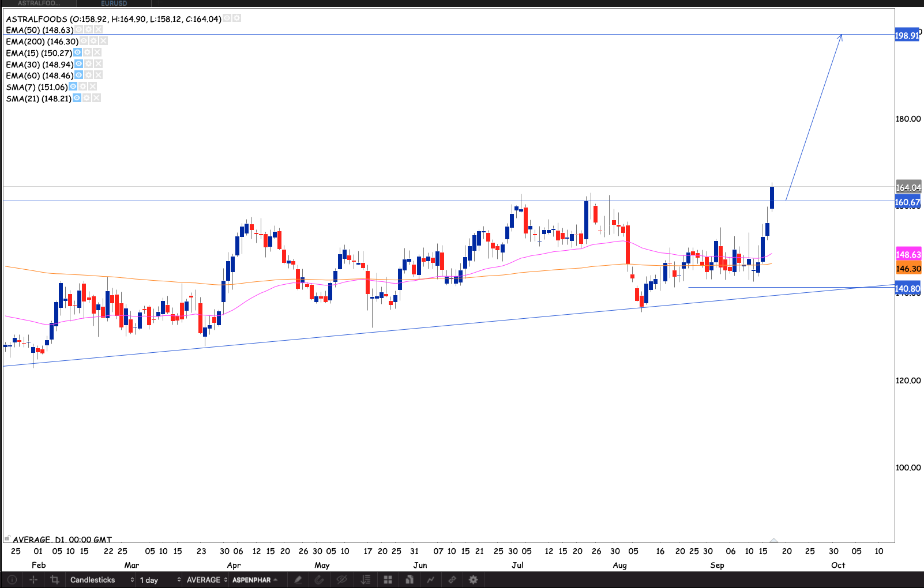Open chart settings gear in bottom toolbar

pos(474,580)
